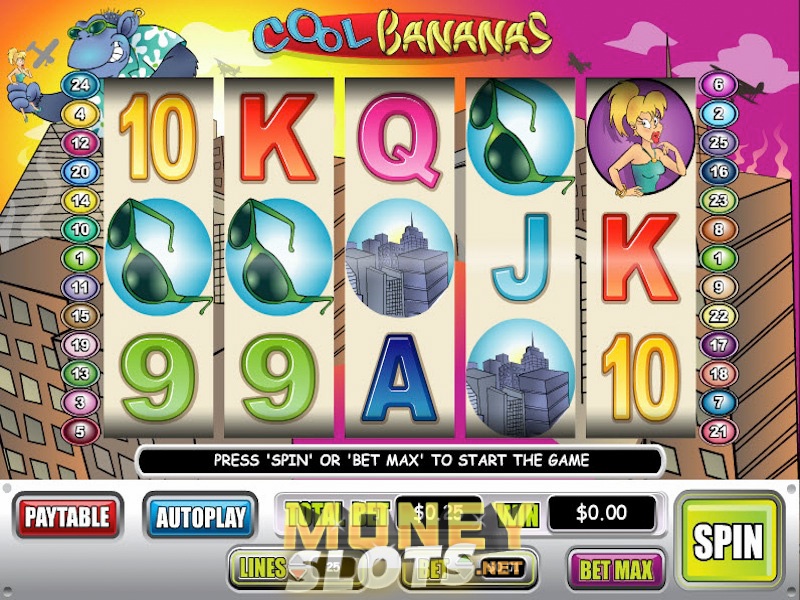The image size is (800, 600).
Task: Open the Paytable
Action: pos(68,516)
